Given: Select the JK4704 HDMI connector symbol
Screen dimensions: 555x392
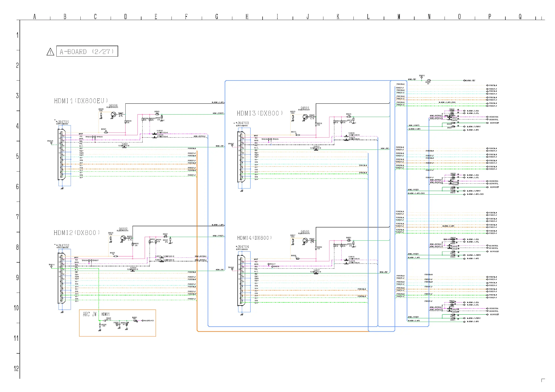Looking at the screenshot, I should [241, 280].
